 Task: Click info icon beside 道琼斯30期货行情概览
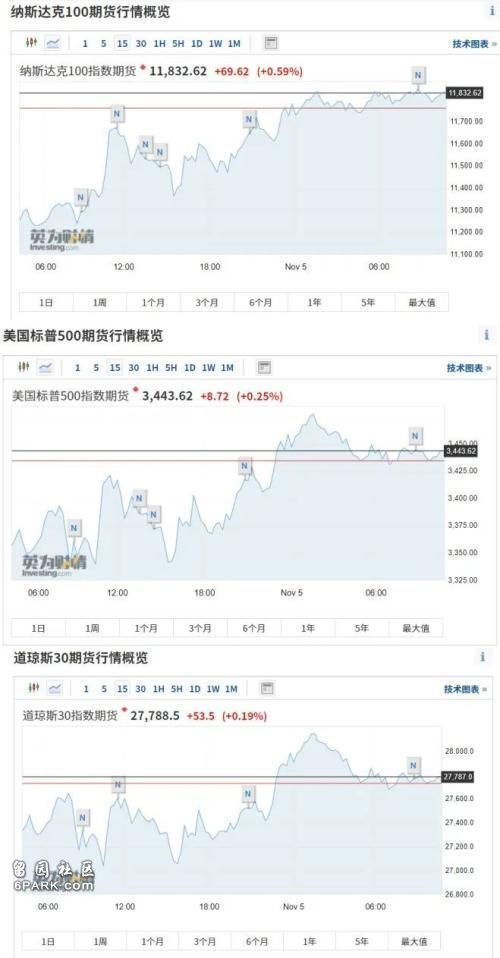[x=483, y=657]
